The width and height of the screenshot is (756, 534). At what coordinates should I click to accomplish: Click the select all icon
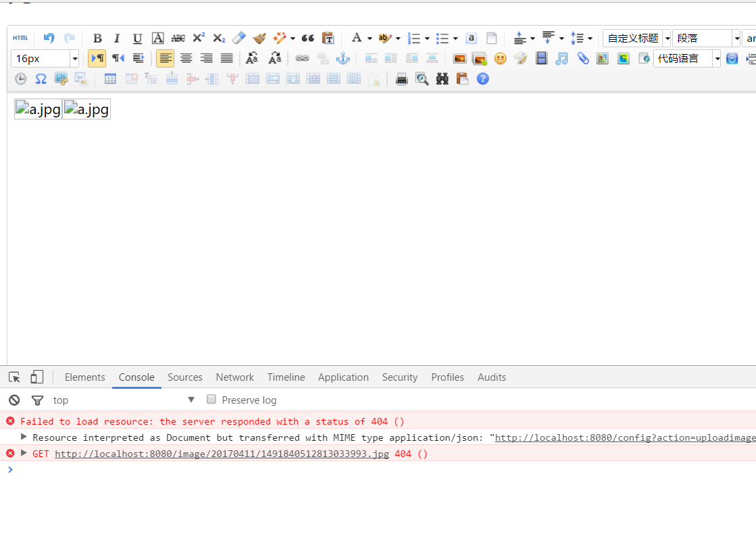tap(471, 38)
